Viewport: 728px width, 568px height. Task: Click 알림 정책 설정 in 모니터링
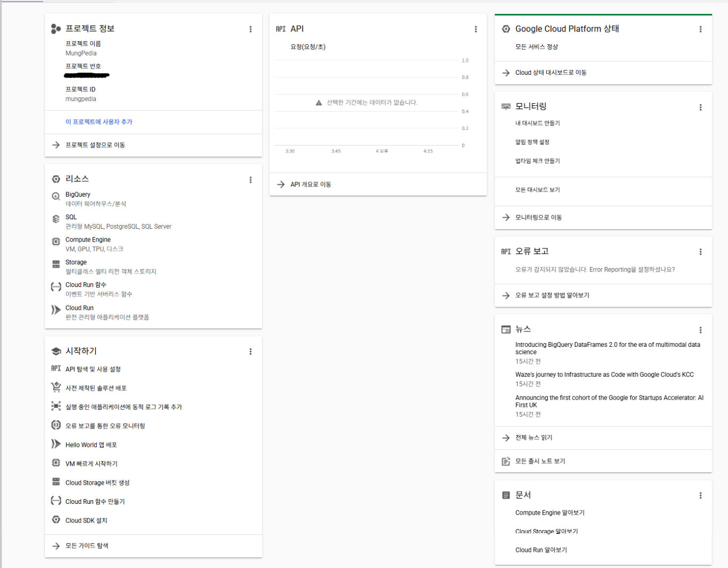532,142
